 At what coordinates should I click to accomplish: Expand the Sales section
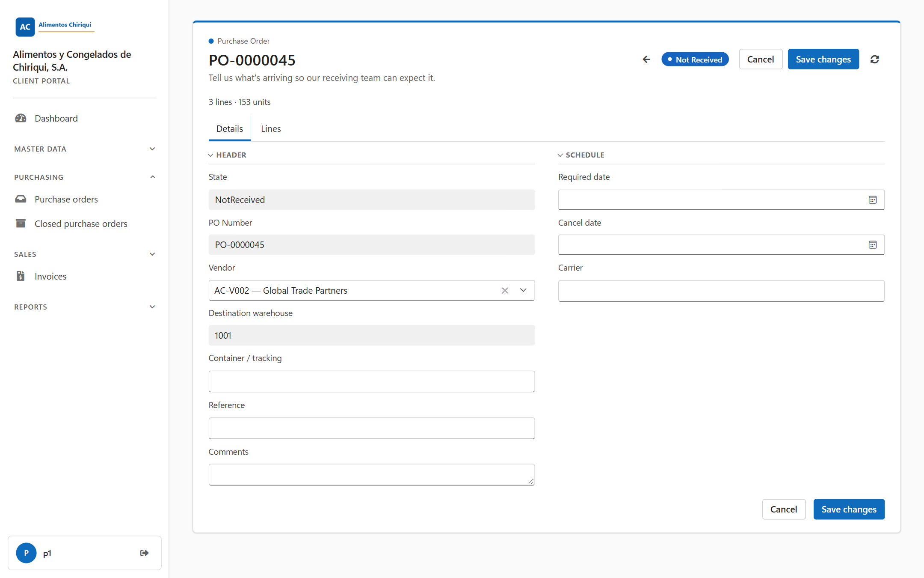pos(85,254)
